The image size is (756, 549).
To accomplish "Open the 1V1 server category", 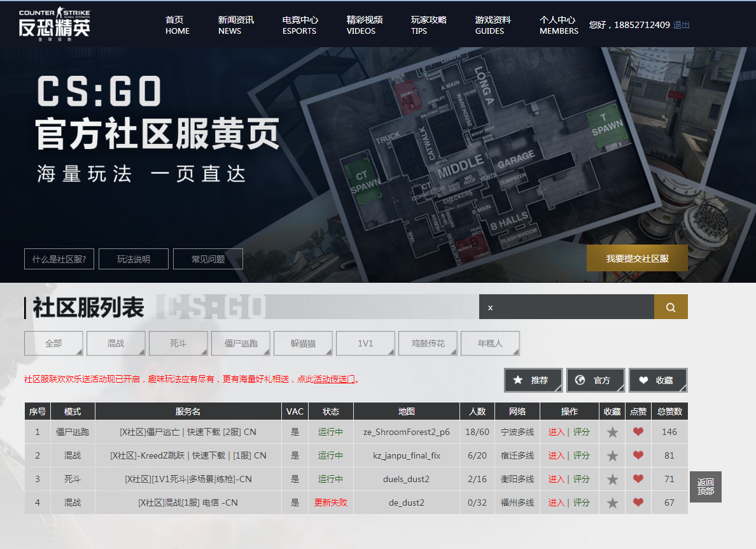I will pos(365,343).
